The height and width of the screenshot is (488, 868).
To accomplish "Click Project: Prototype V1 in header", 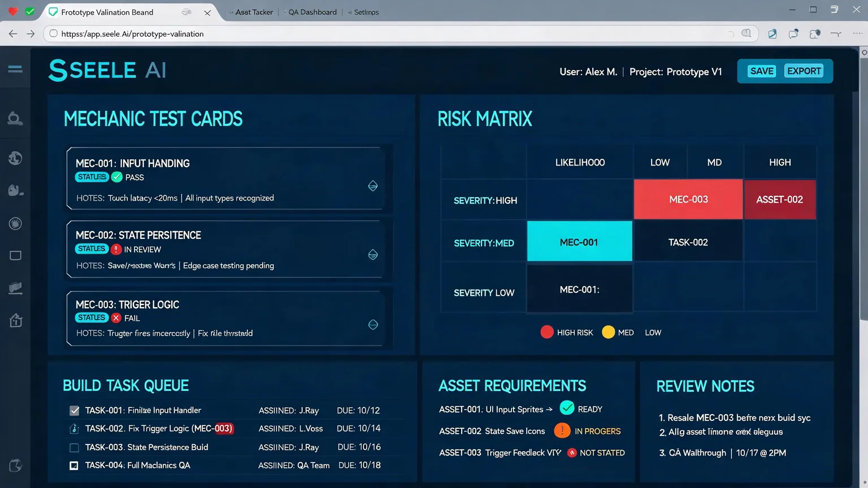I will point(675,72).
